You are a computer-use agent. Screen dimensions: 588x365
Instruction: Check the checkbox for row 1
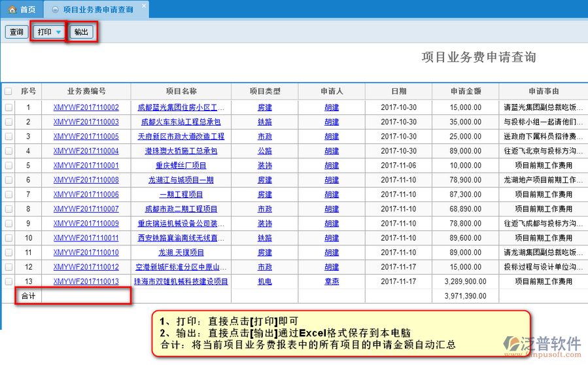(9, 107)
